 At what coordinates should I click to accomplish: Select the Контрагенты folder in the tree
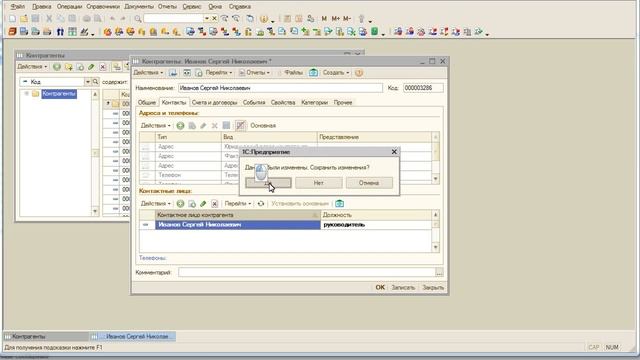pos(59,94)
